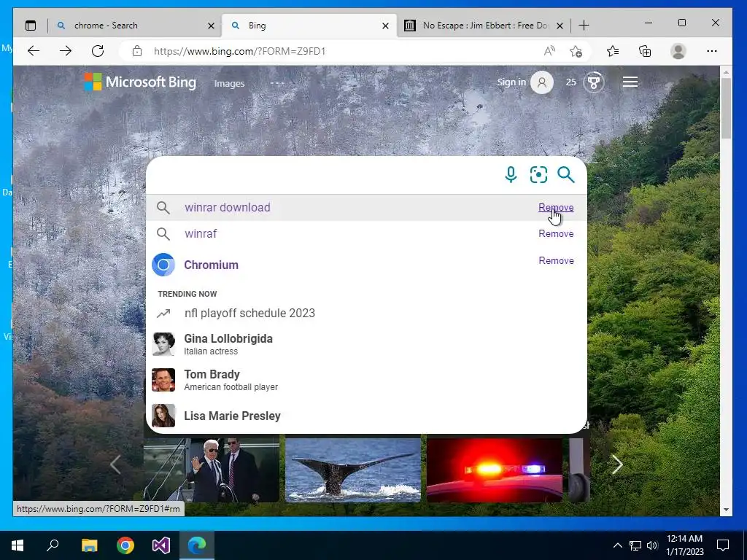Open Bing Images link

[x=229, y=83]
